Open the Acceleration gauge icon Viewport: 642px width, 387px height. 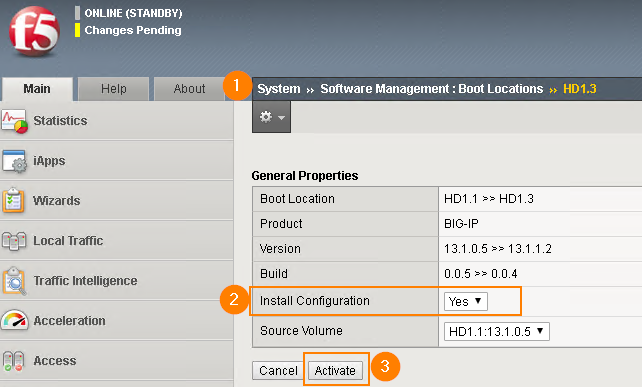coord(14,320)
